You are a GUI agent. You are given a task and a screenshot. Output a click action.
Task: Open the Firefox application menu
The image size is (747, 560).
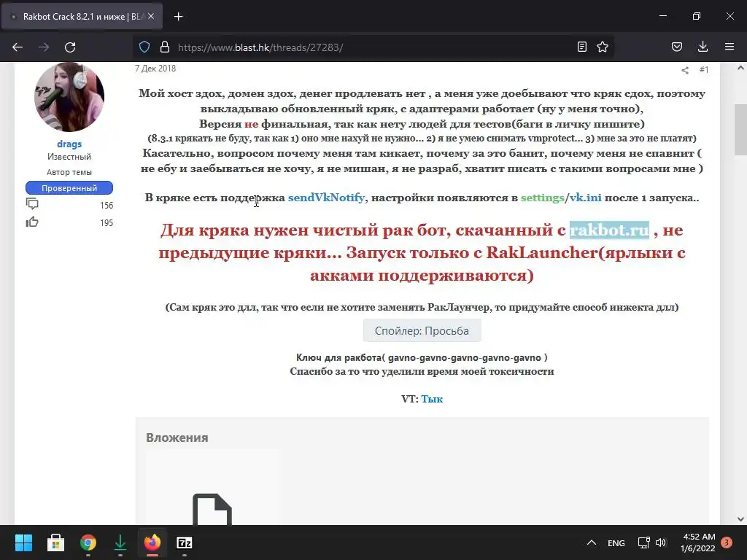[x=729, y=47]
